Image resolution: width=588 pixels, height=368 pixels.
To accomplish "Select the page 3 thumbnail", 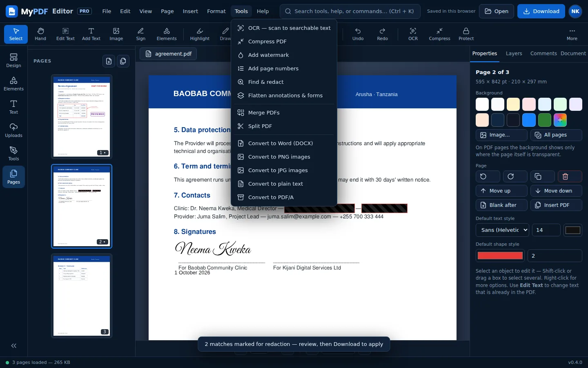I will point(82,296).
